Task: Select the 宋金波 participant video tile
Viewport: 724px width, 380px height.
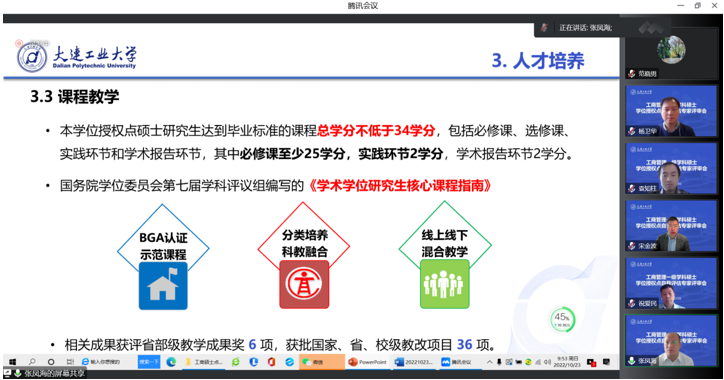Action: coord(671,226)
